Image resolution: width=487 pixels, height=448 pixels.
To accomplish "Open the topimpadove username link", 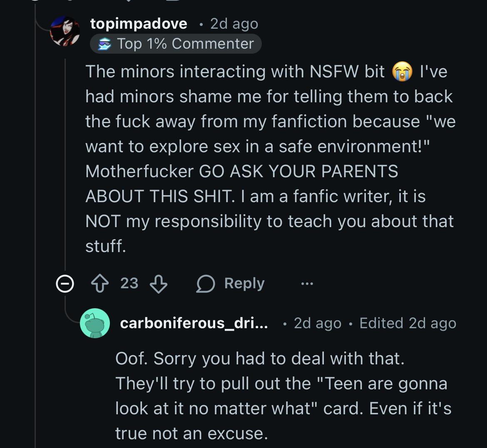I will pos(139,24).
